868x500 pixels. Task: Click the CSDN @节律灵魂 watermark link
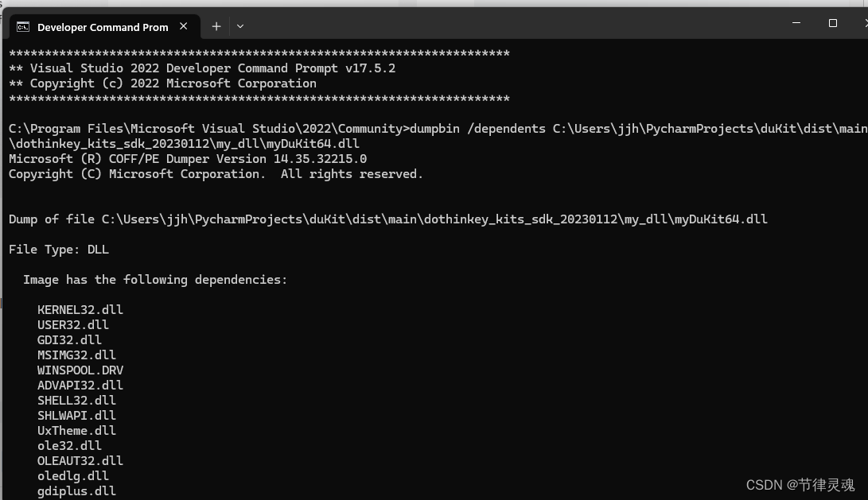[x=799, y=485]
